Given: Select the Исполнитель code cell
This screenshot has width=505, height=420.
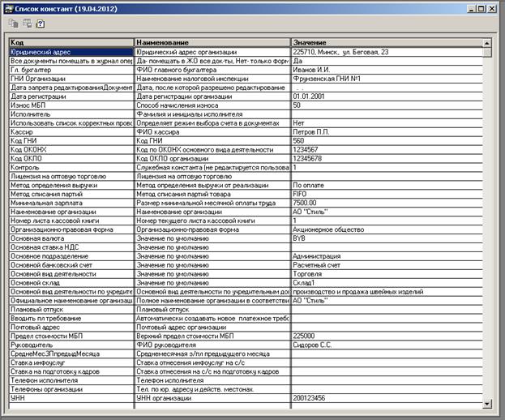Looking at the screenshot, I should 71,114.
